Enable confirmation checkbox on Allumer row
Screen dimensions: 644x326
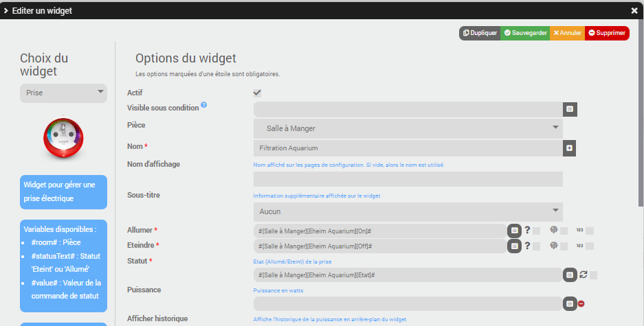pyautogui.click(x=537, y=231)
